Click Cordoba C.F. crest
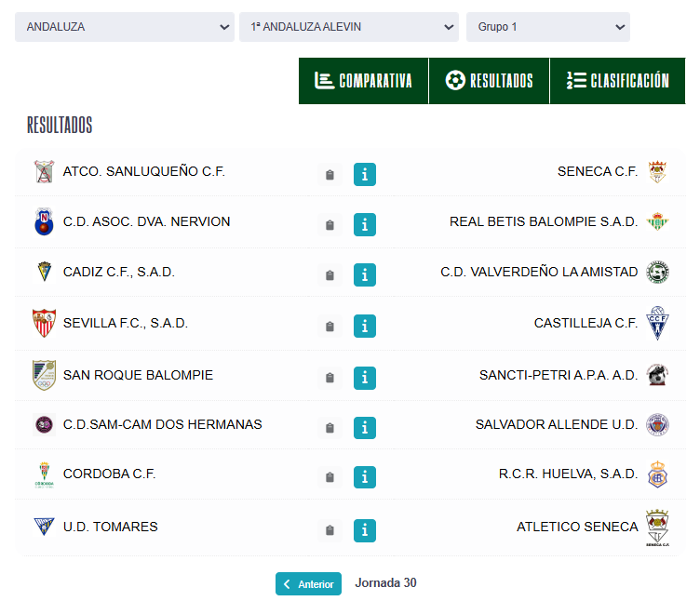 (x=44, y=474)
